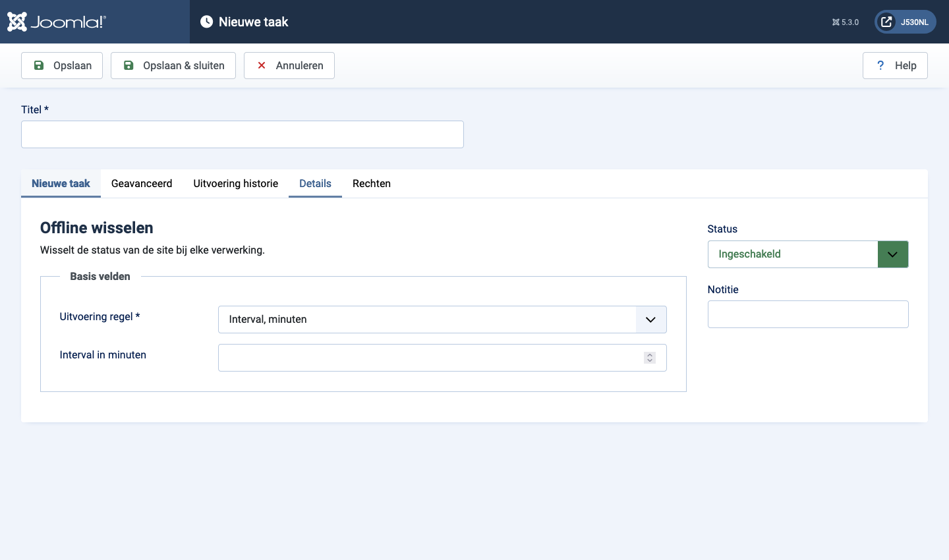The image size is (949, 560).
Task: Open the J530NL site preview button
Action: click(906, 22)
